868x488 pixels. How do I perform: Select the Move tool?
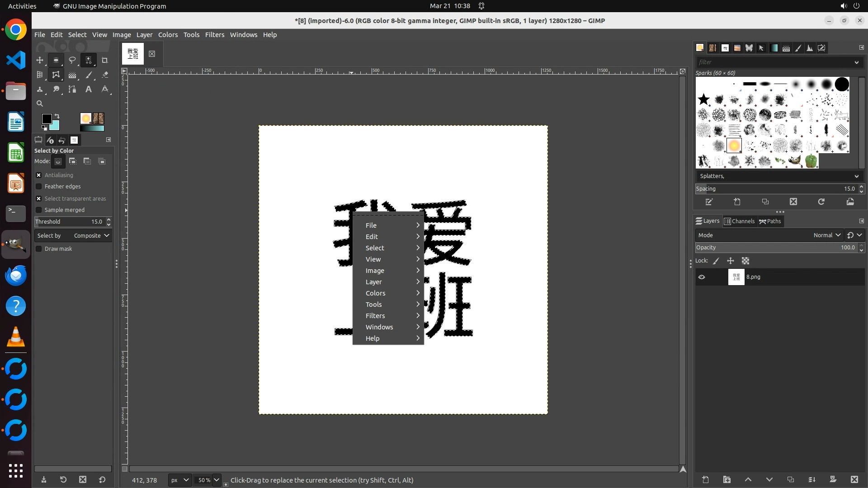[x=40, y=60]
